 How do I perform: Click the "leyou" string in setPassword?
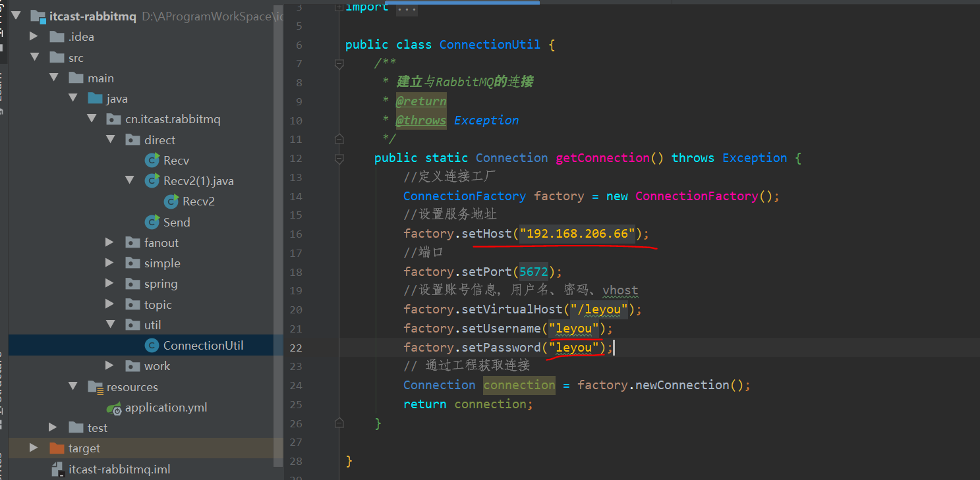coord(574,348)
